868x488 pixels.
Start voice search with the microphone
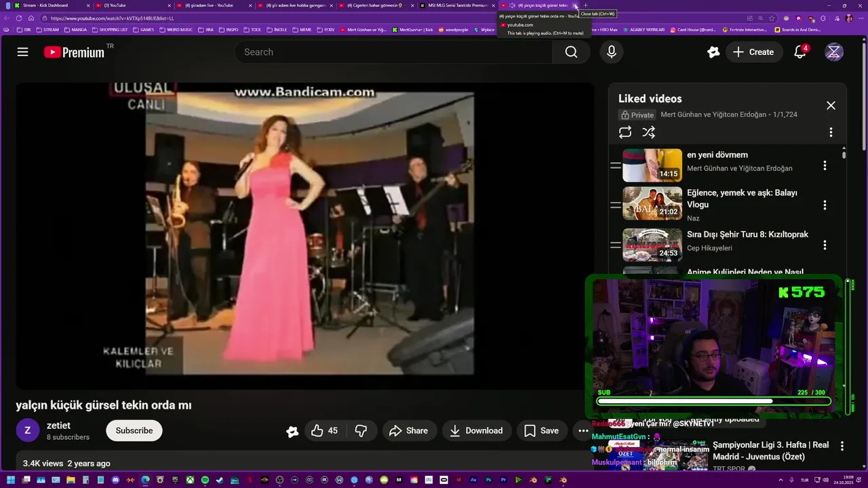click(612, 52)
